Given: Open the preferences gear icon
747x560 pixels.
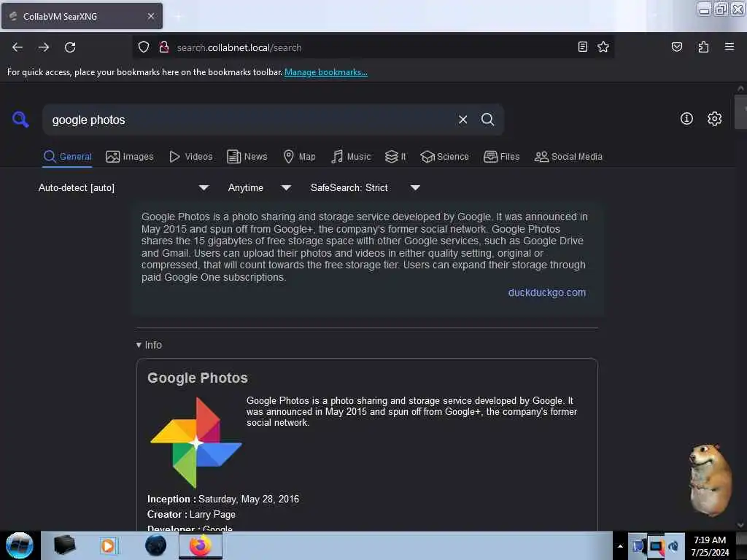Looking at the screenshot, I should [715, 119].
